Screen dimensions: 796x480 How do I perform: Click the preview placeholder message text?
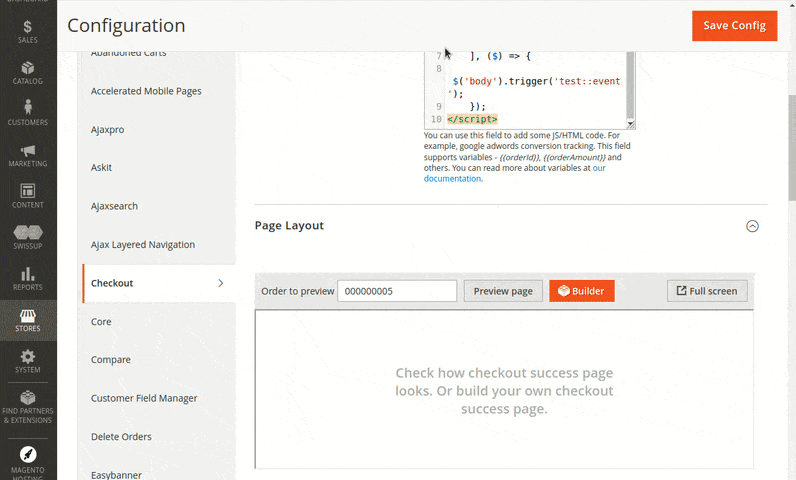click(x=504, y=391)
